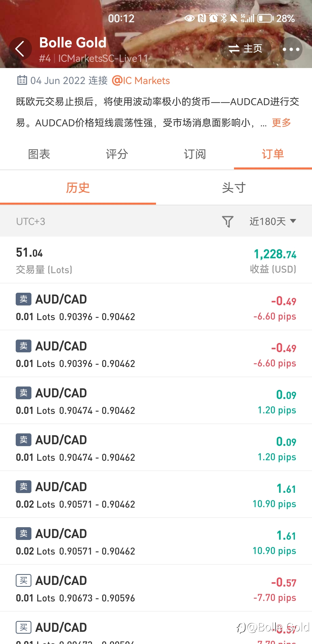Switch to the 评分 tab
This screenshot has height=644, width=312.
point(117,154)
